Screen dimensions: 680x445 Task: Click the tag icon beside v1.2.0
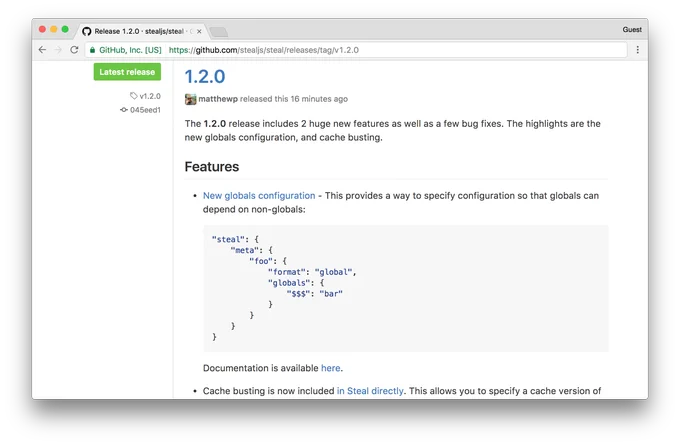134,95
